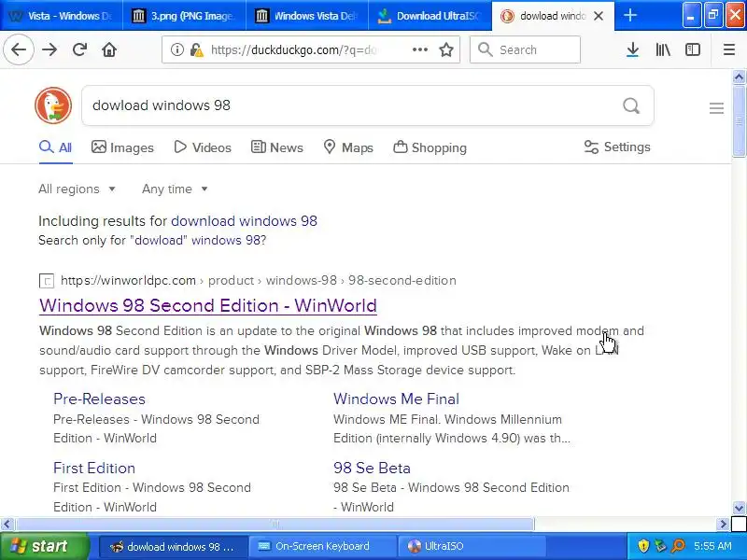
Task: Click the magnifier tray icon
Action: click(x=679, y=546)
